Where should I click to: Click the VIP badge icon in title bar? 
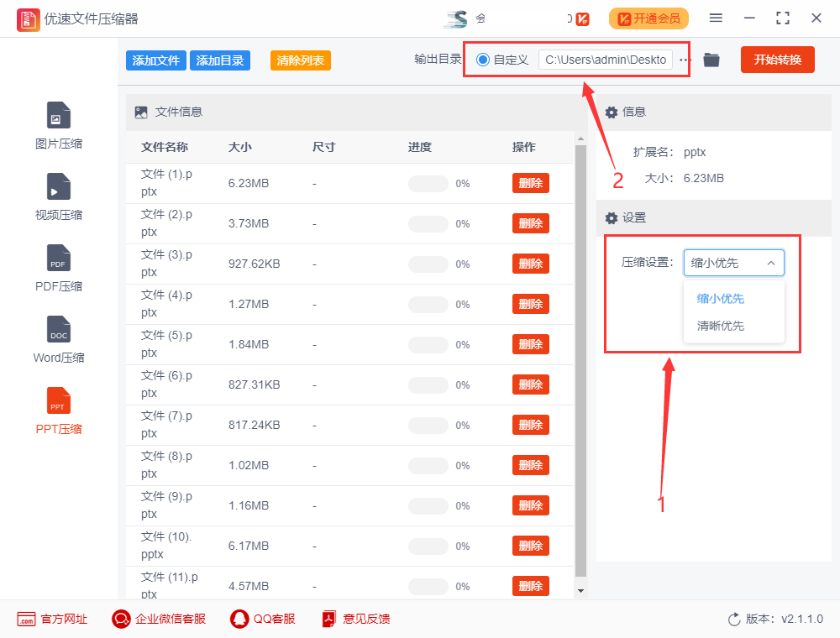pyautogui.click(x=582, y=19)
